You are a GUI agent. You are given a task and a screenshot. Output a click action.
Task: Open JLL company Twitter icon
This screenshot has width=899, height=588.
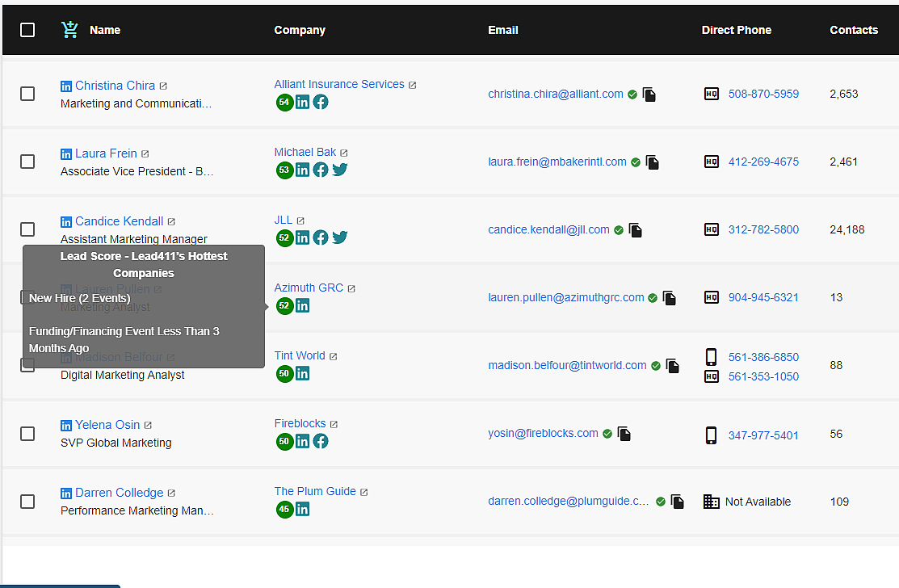(339, 237)
